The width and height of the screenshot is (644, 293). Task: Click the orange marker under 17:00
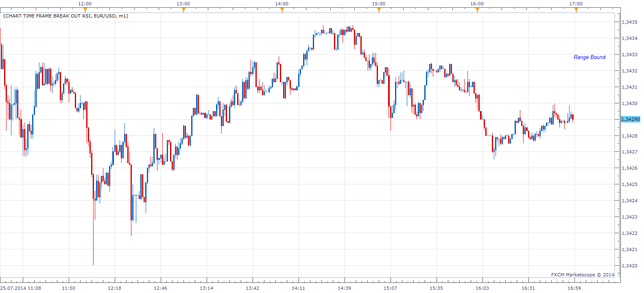[x=576, y=10]
